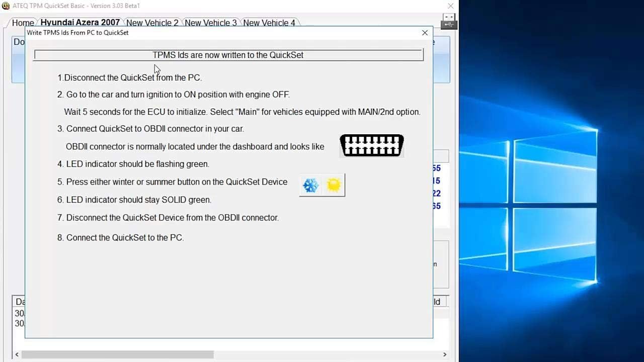Open the New Vehicle 2 tab

click(x=152, y=23)
